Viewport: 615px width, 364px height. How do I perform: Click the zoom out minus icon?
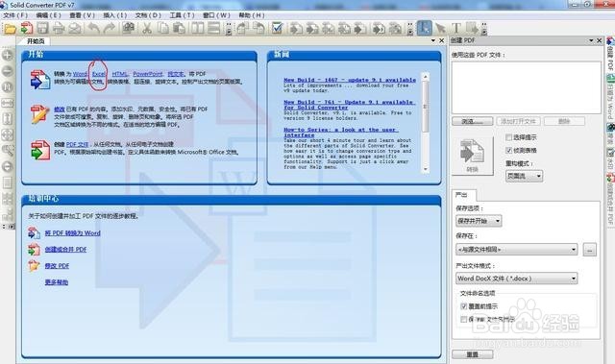tap(8, 71)
